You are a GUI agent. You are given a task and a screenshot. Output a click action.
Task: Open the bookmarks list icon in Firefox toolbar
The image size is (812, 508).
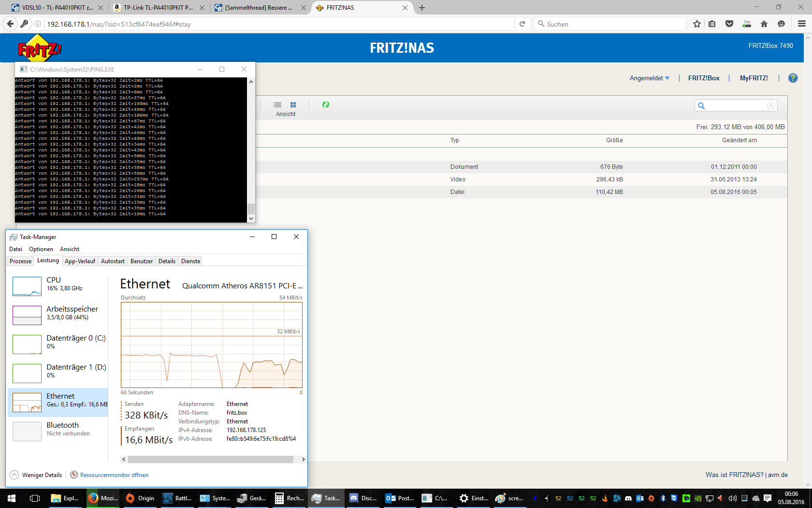(712, 24)
